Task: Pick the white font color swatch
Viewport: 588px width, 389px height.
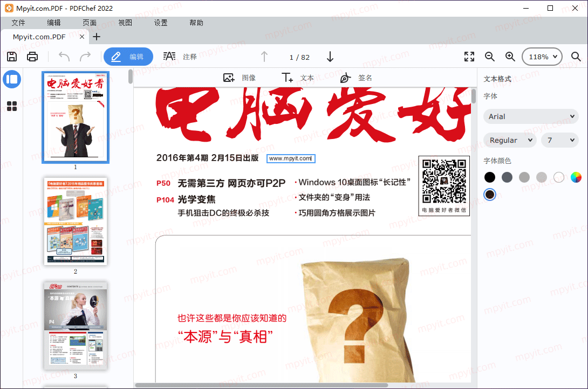Action: click(x=559, y=177)
